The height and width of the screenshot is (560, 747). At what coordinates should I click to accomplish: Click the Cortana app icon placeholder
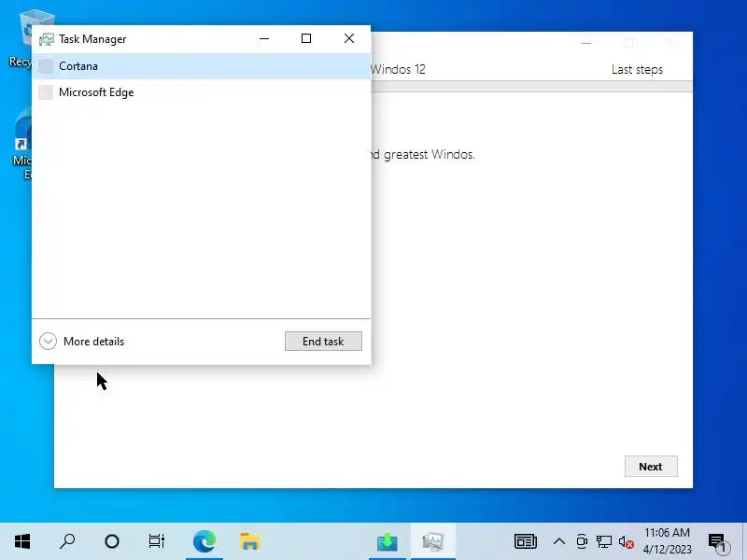tap(46, 66)
